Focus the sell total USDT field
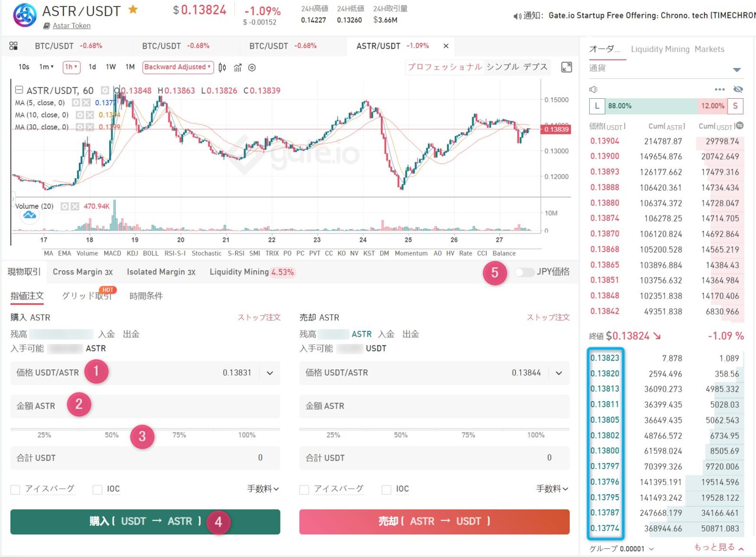The width and height of the screenshot is (756, 557). [434, 458]
